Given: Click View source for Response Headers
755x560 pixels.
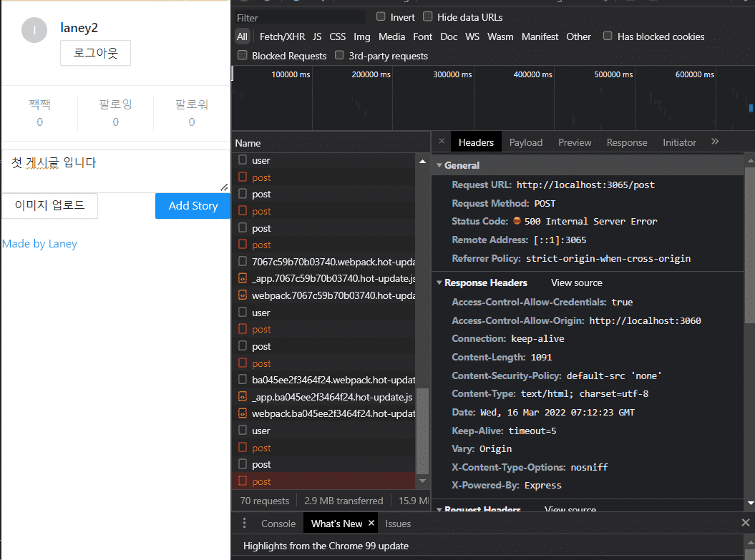Looking at the screenshot, I should tap(576, 283).
